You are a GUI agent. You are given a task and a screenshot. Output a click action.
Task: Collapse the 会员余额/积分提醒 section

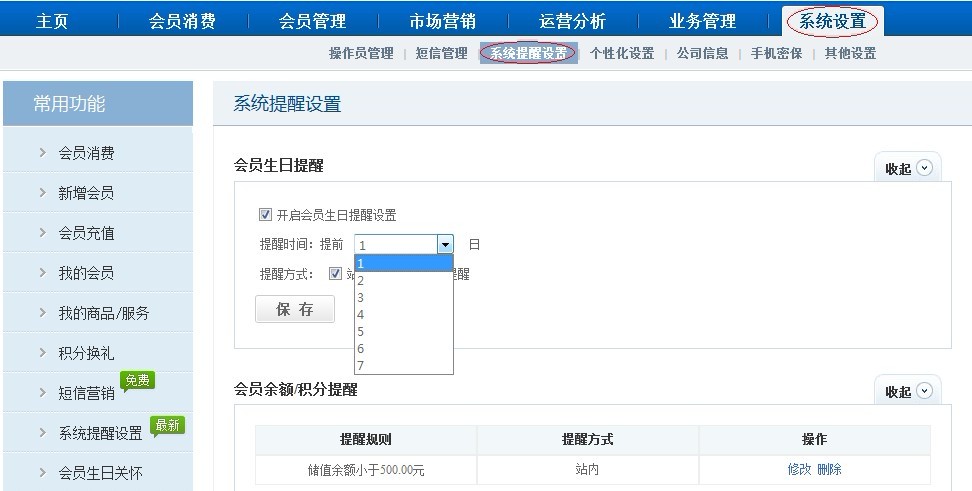[908, 392]
